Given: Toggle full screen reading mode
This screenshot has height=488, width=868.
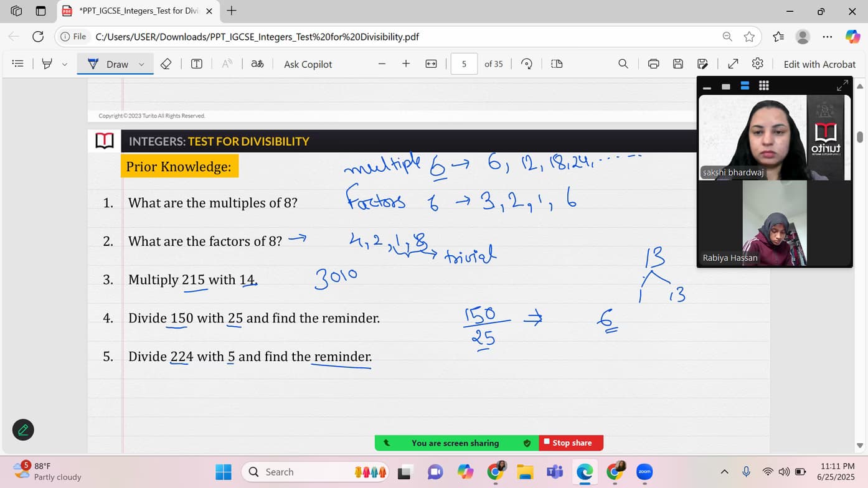Looking at the screenshot, I should (x=733, y=63).
